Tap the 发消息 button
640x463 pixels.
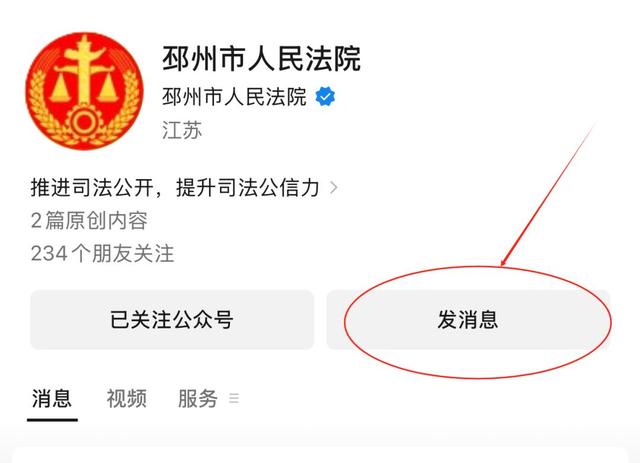pyautogui.click(x=468, y=320)
